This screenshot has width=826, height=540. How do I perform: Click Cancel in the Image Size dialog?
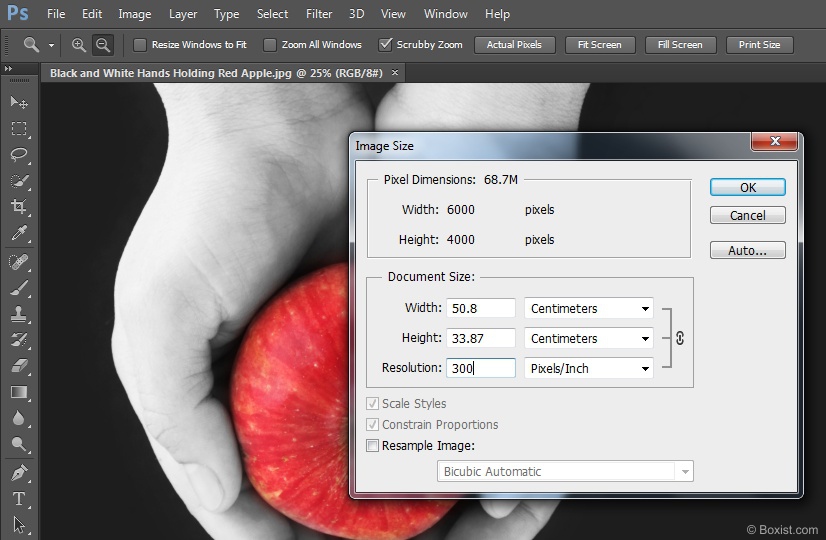(x=748, y=215)
